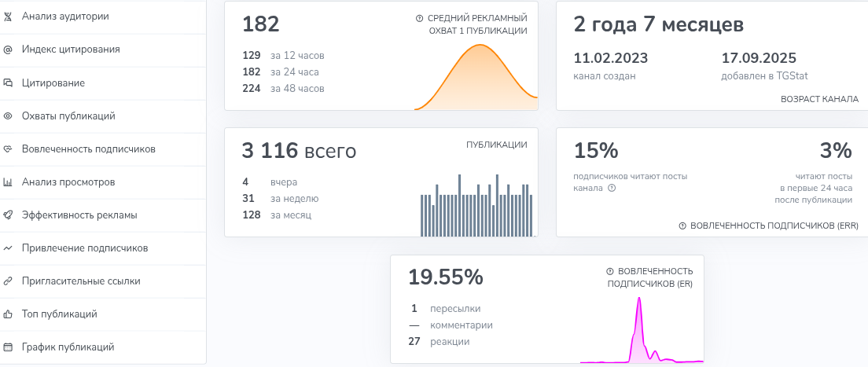Click help icon after подписчиков читают посты канала
The image size is (868, 367).
click(x=612, y=189)
